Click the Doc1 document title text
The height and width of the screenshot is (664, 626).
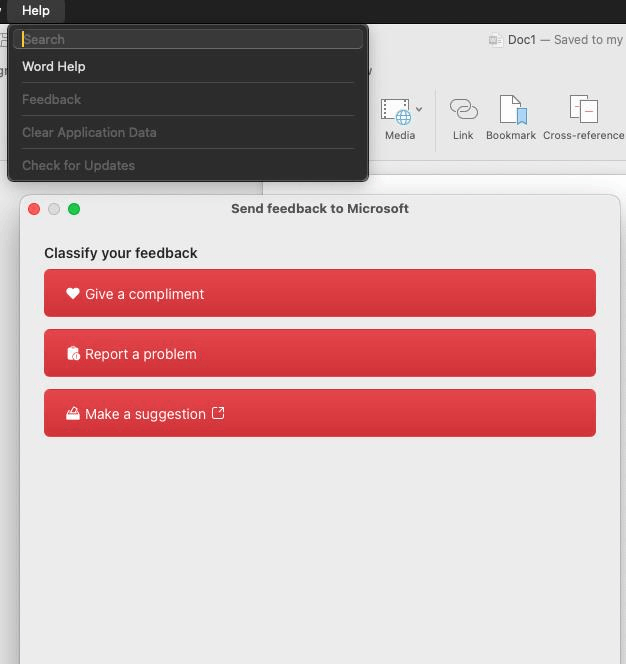coord(522,40)
